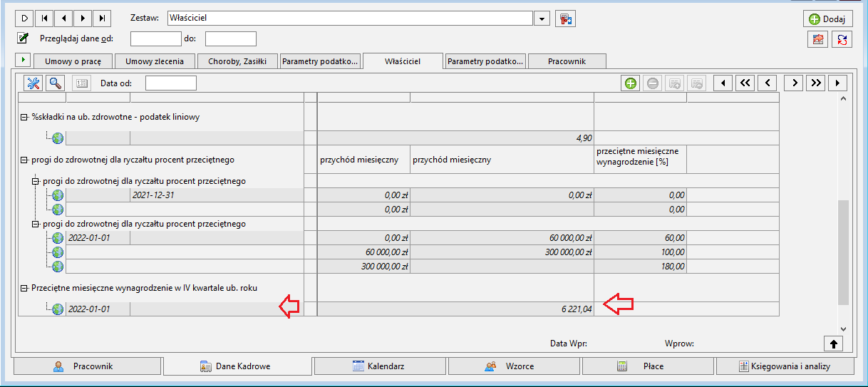The height and width of the screenshot is (387, 868).
Task: Open the wrench settings tool icon
Action: coord(33,83)
